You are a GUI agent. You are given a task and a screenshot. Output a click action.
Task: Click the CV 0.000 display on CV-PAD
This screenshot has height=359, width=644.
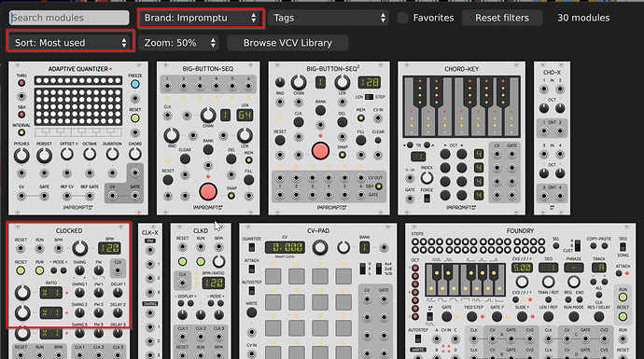(x=284, y=247)
